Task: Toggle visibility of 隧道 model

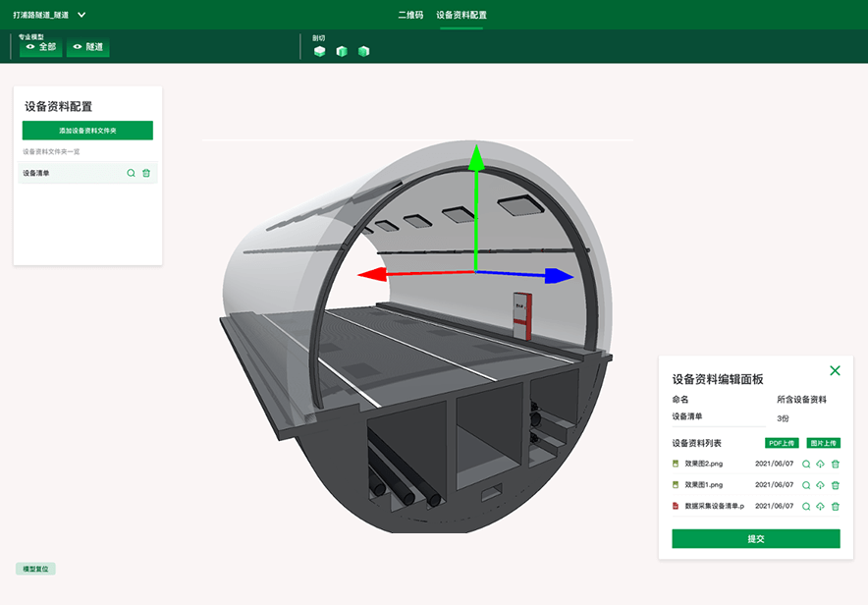Action: [x=87, y=47]
